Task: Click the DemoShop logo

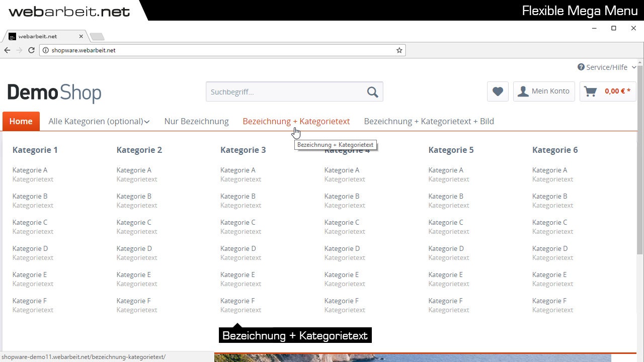Action: (x=54, y=93)
